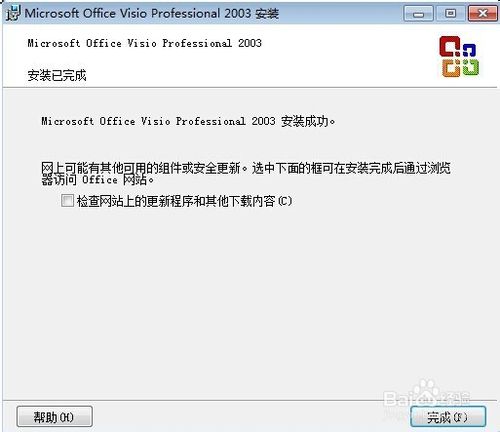Click the Baidu paw print watermark
The image size is (500, 432).
point(427,393)
